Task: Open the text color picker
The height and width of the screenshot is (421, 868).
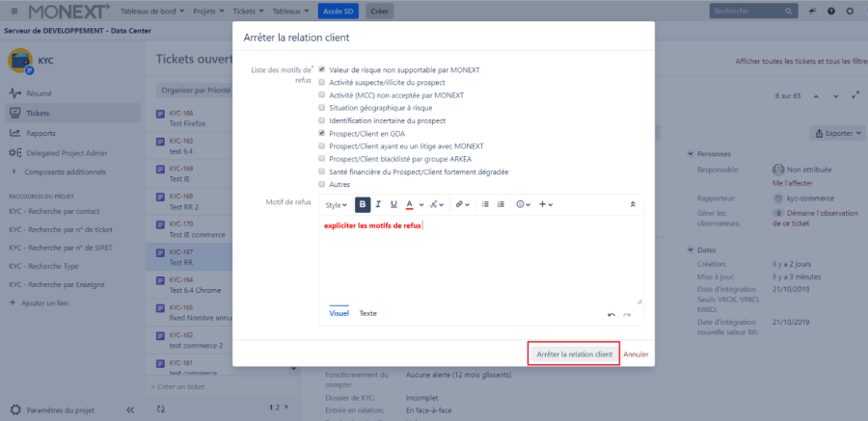Action: pos(411,204)
